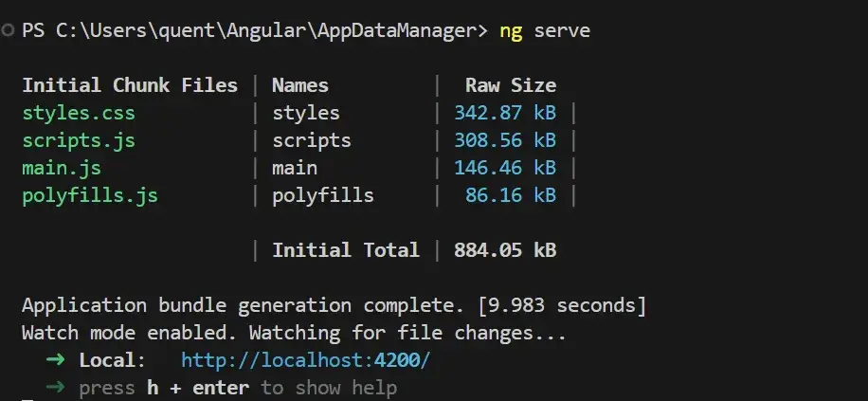Click the 'Names' column header
The image size is (868, 401).
coord(300,85)
